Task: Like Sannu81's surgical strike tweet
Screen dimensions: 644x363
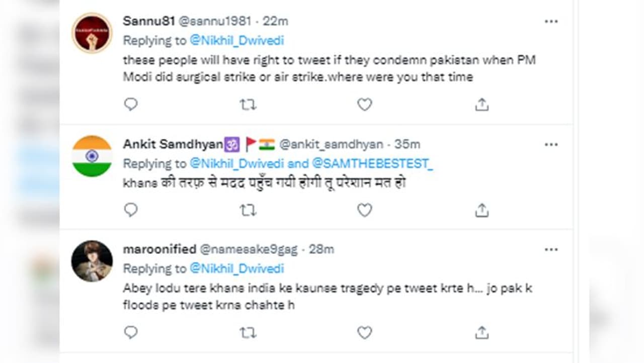Action: tap(364, 105)
